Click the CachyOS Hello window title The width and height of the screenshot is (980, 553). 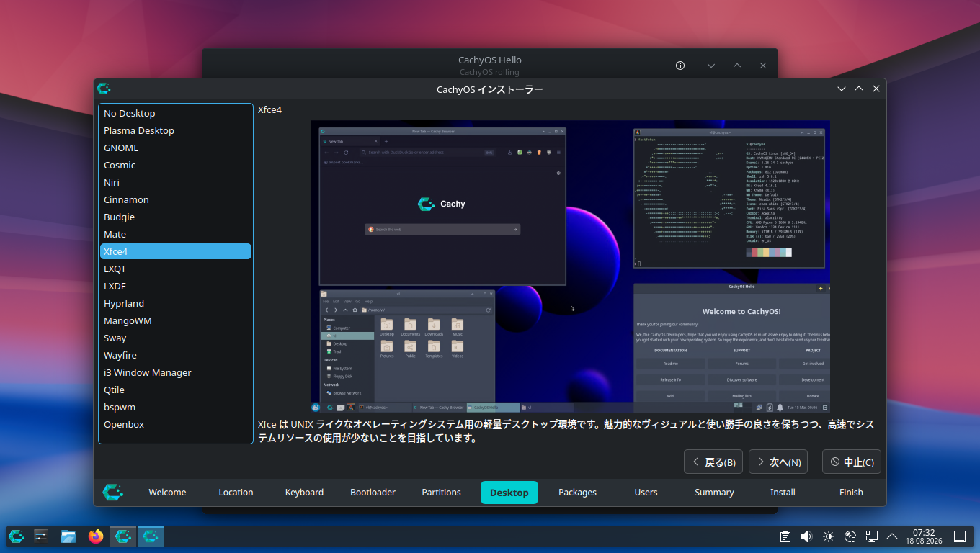pyautogui.click(x=490, y=60)
